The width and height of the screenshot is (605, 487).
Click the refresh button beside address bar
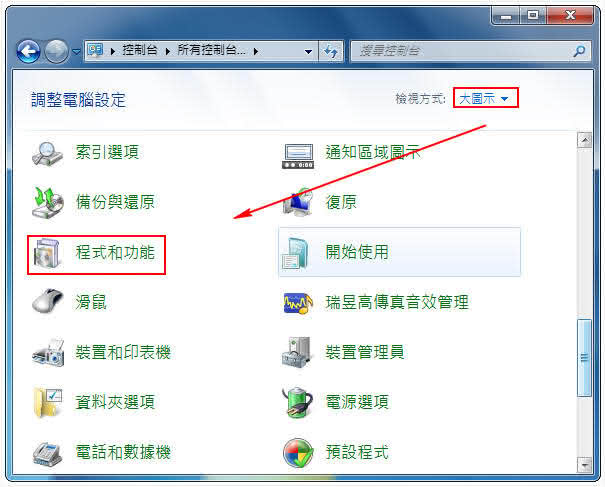[331, 51]
